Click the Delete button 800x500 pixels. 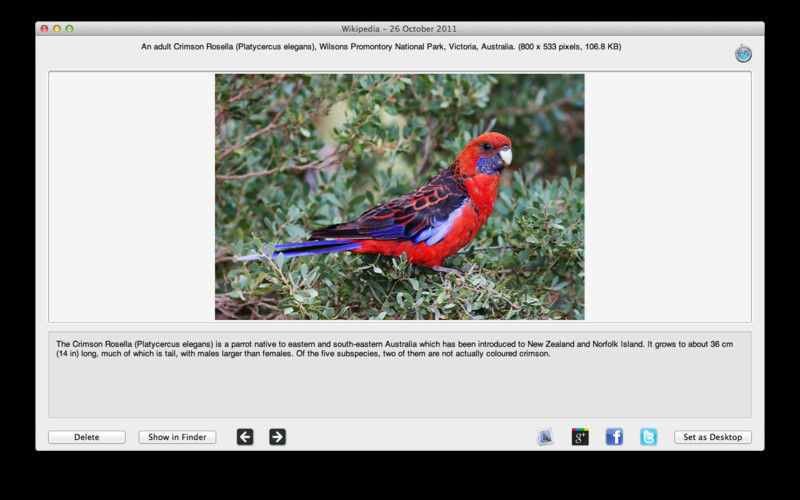(x=87, y=437)
